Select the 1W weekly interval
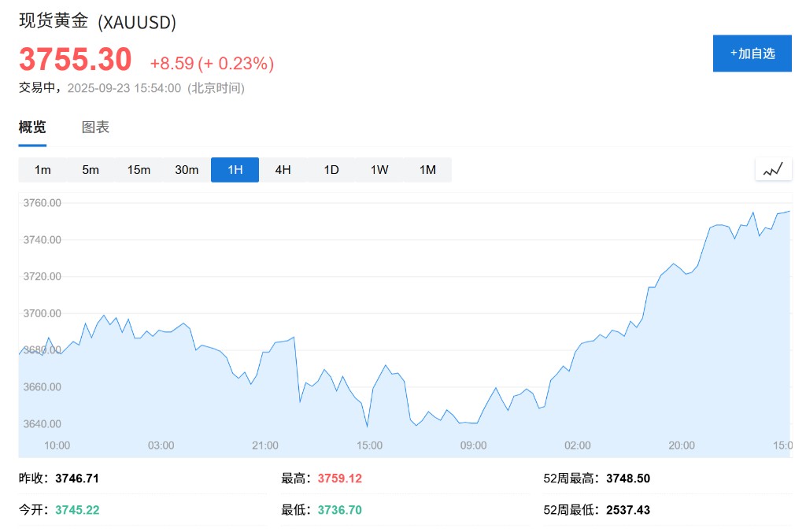This screenshot has height=532, width=806. pos(379,170)
